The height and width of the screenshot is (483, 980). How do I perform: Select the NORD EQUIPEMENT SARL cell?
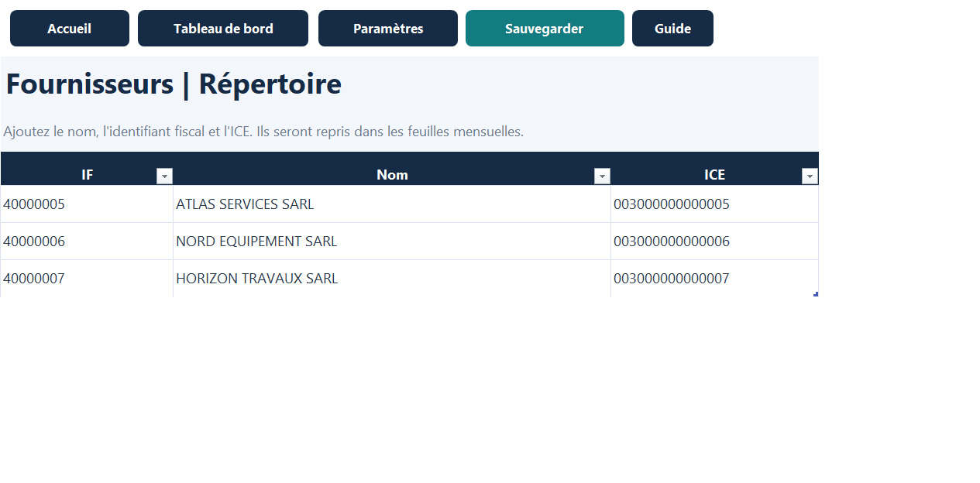[x=392, y=241]
